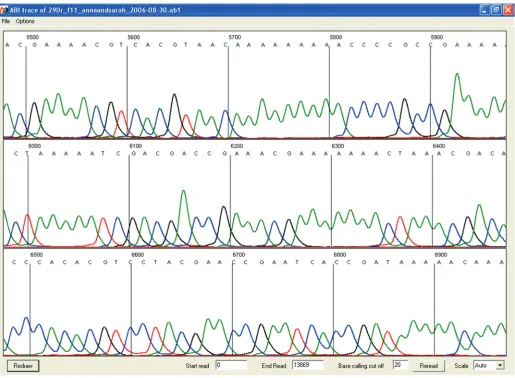
Task: Click the application icon in title bar
Action: click(x=4, y=10)
